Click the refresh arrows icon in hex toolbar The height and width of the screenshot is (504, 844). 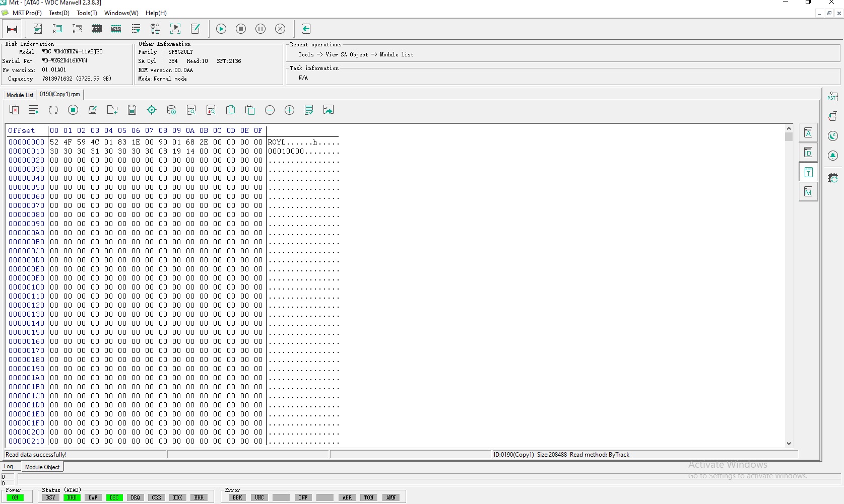pos(53,110)
